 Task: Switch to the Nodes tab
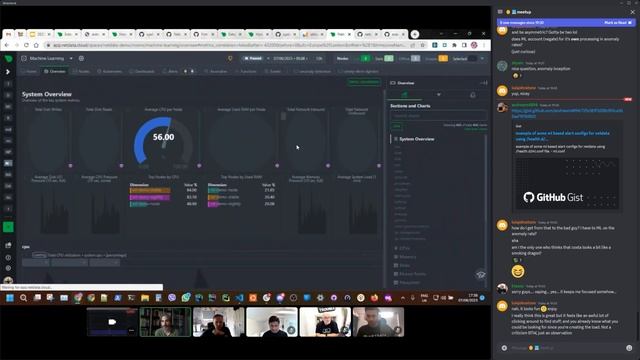click(x=81, y=71)
